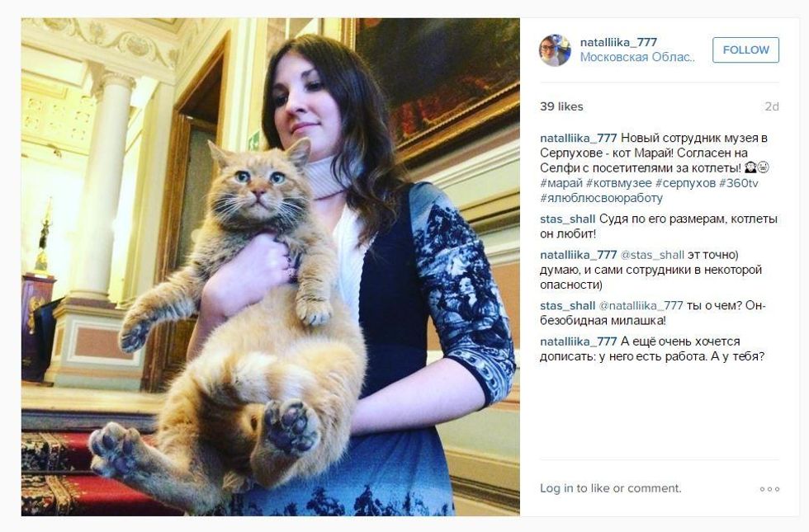Open natalliika_777 name on last comment
Image resolution: width=809 pixels, height=532 pixels.
pos(579,341)
